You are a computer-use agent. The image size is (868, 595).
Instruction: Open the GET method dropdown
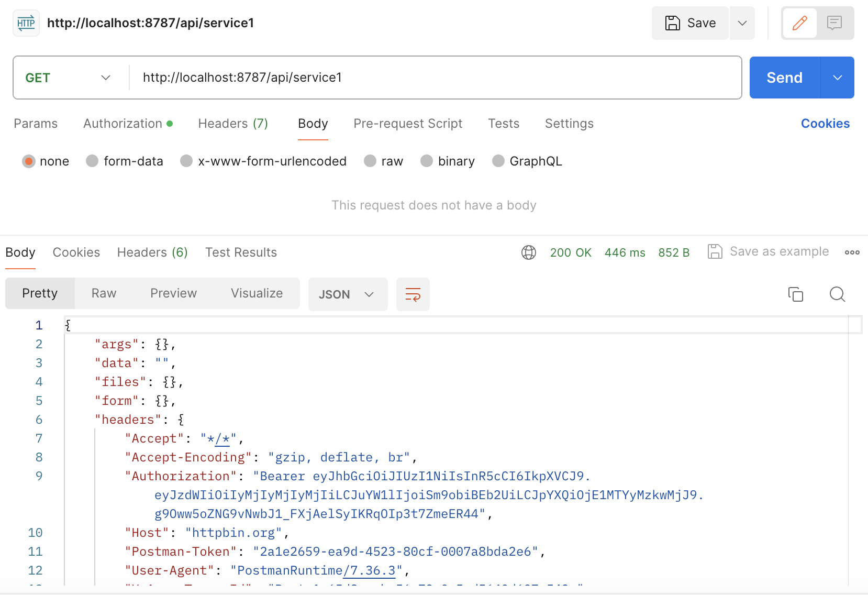[69, 77]
